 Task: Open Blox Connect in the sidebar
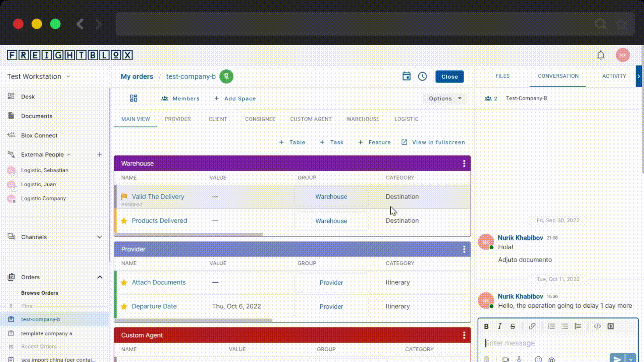click(39, 135)
